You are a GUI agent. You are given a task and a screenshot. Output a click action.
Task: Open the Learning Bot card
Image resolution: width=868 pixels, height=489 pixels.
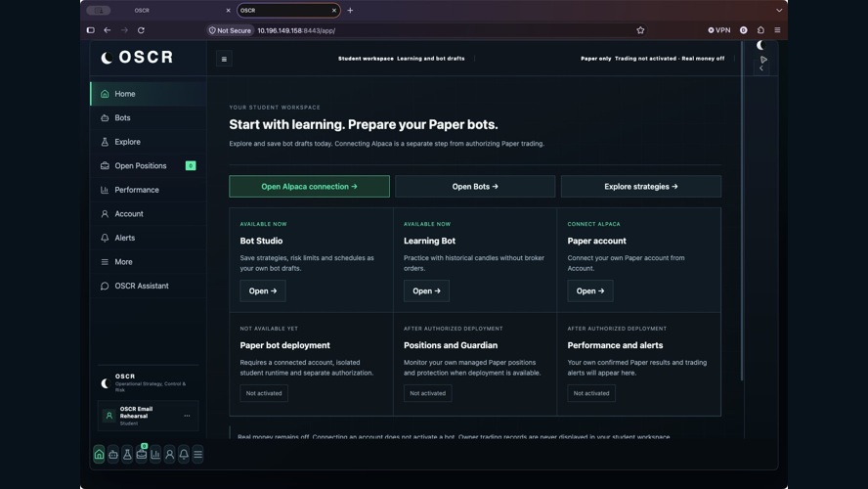coord(426,290)
